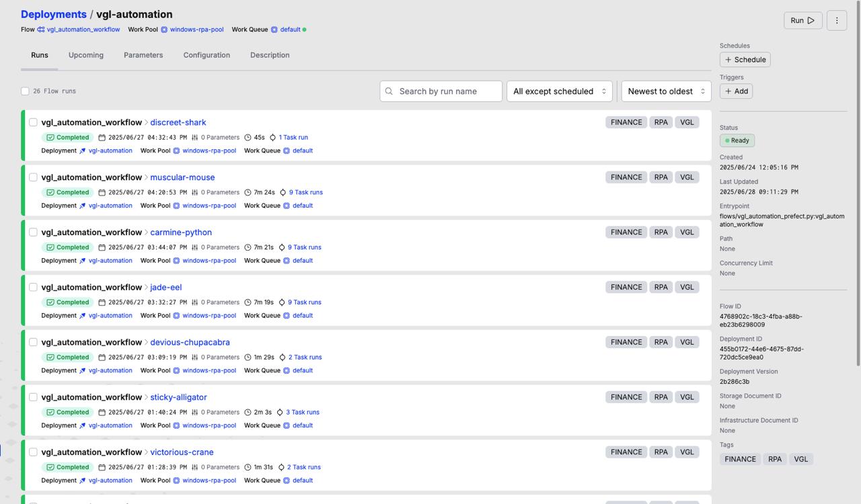This screenshot has height=504, width=861.
Task: Select the sticky-alligator run checkbox
Action: 33,397
